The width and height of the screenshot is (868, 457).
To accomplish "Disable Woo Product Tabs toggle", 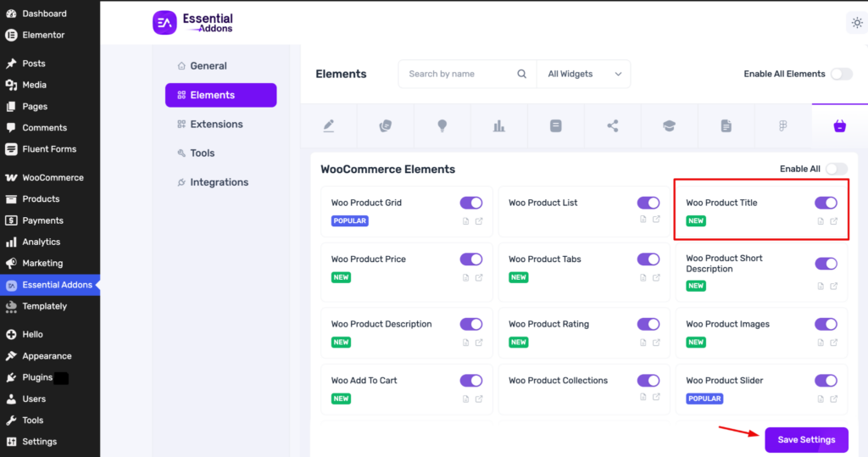I will click(x=648, y=259).
